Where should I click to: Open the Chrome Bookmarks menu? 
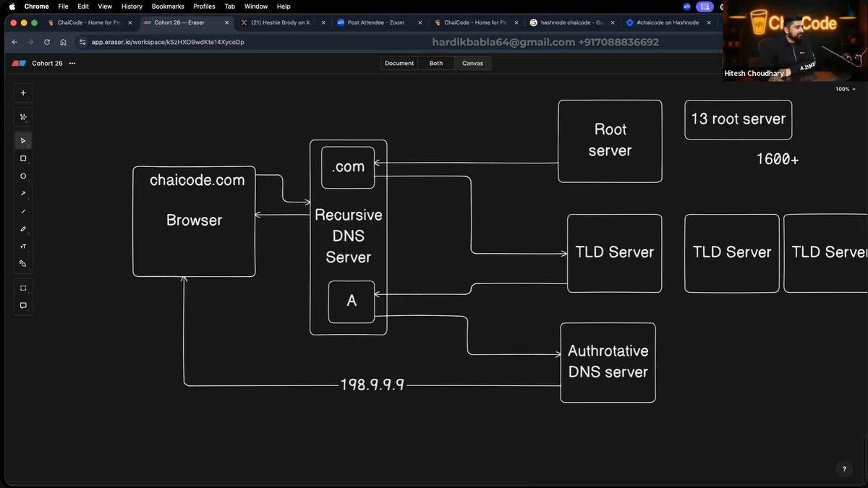pos(168,7)
